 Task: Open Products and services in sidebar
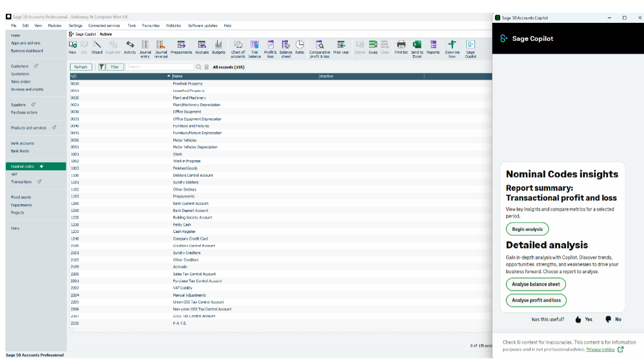click(x=29, y=128)
